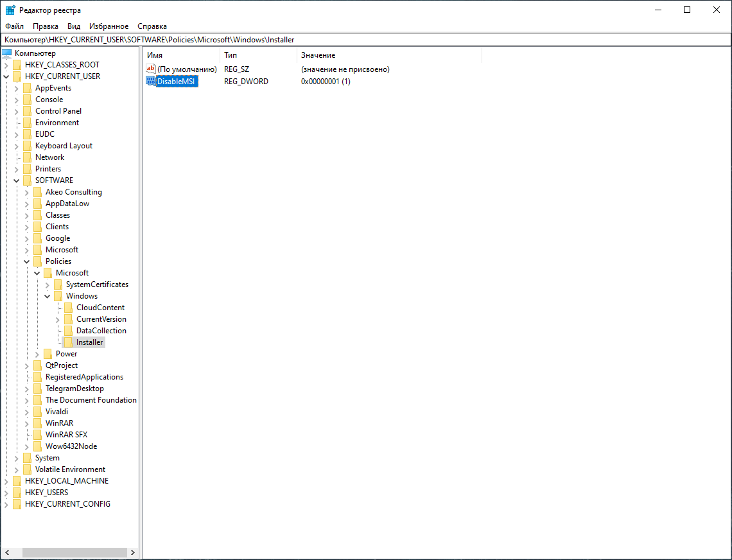Click the registry path address bar
This screenshot has width=732, height=560.
pyautogui.click(x=366, y=40)
